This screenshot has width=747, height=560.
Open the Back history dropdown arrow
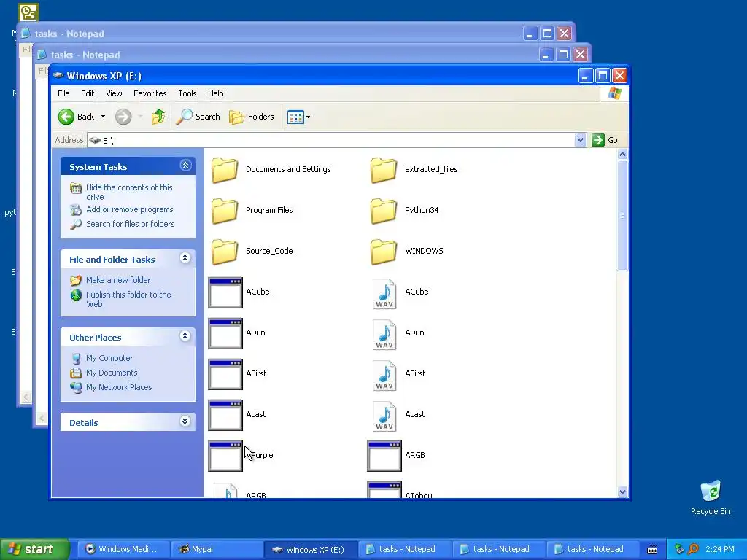[x=103, y=117]
